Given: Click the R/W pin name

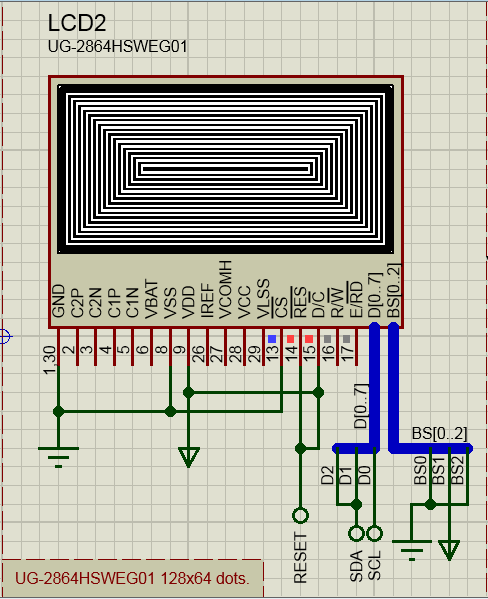Looking at the screenshot, I should [336, 303].
